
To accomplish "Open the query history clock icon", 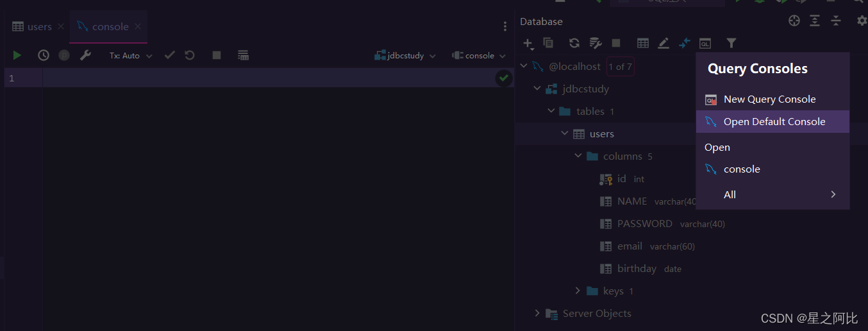I will click(x=44, y=55).
